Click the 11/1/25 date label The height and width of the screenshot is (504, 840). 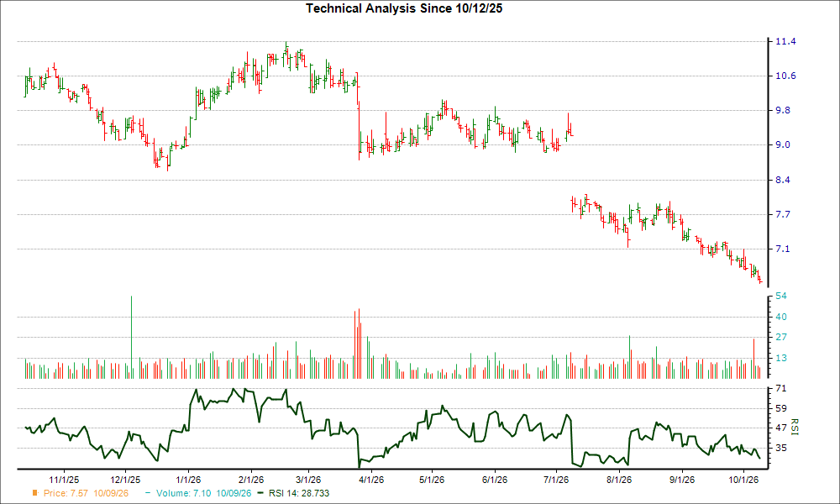point(65,480)
